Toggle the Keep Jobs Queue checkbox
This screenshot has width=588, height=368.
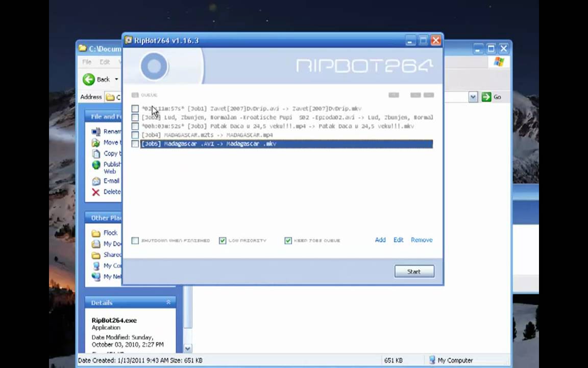click(288, 240)
